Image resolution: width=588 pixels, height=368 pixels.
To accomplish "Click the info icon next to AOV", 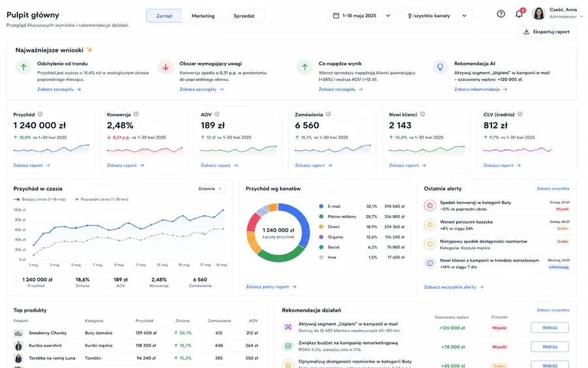I will [217, 114].
